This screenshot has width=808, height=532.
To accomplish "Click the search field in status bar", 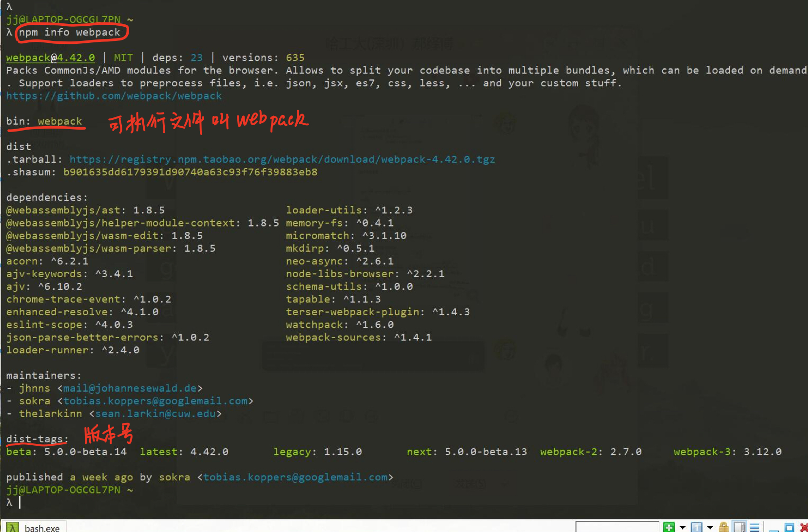I will coord(617,527).
